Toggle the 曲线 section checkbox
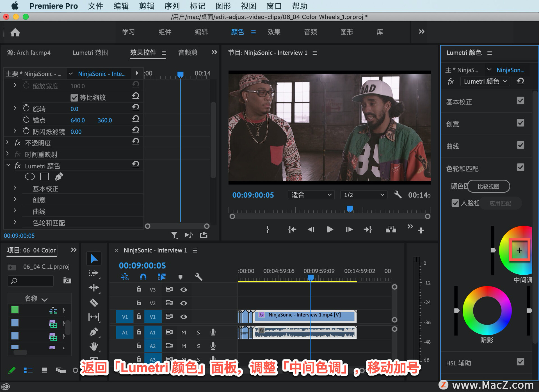The height and width of the screenshot is (392, 539). click(x=520, y=145)
